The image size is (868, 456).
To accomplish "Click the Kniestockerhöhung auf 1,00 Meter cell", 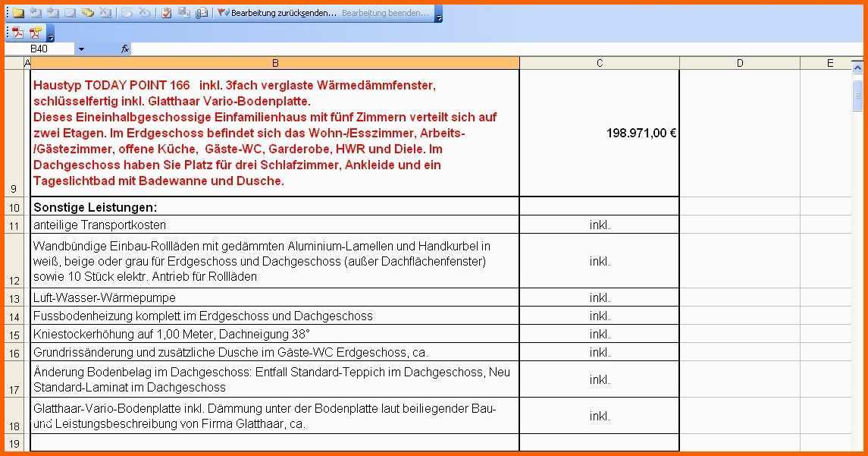I will click(275, 334).
